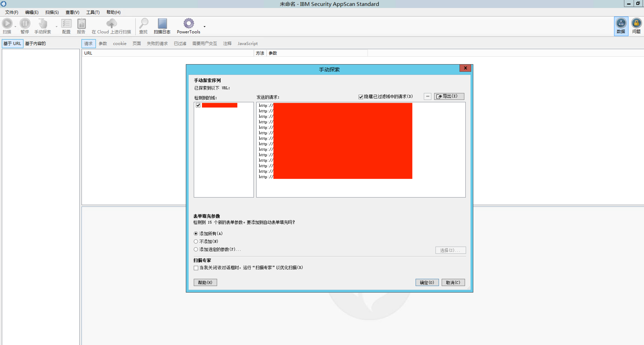Enable the 扫描专家 run-on-close checkbox
This screenshot has height=345, width=644.
click(x=196, y=268)
